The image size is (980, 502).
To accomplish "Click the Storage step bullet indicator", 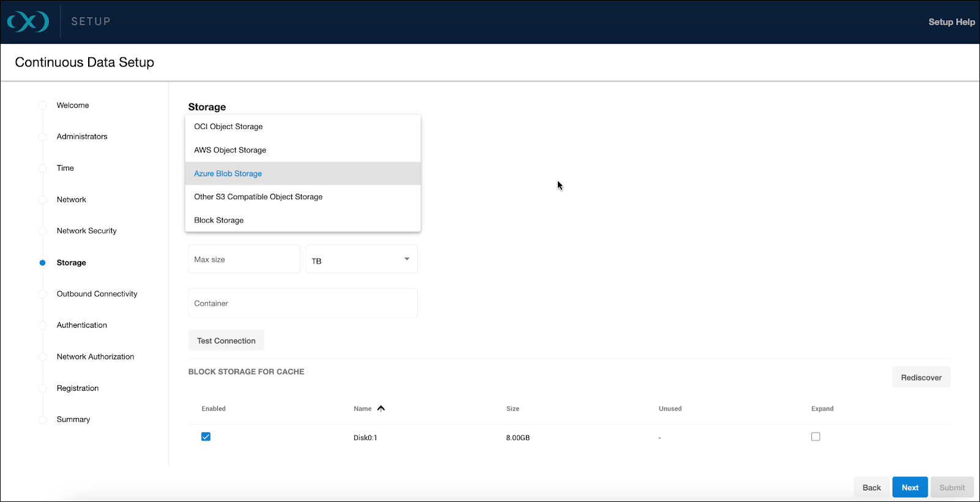I will 42,263.
